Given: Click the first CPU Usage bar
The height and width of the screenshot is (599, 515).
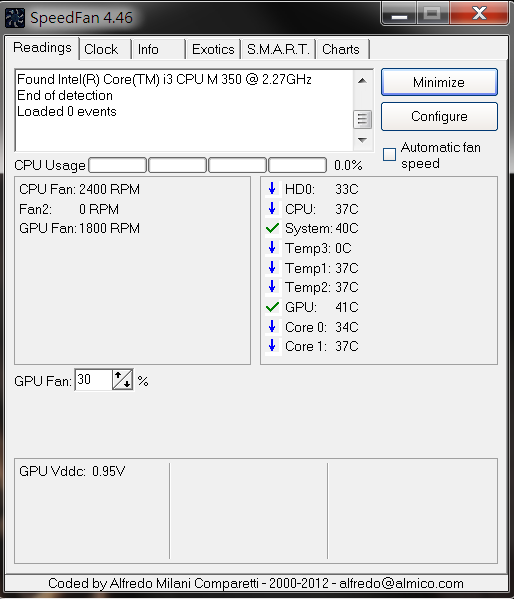Looking at the screenshot, I should (118, 165).
